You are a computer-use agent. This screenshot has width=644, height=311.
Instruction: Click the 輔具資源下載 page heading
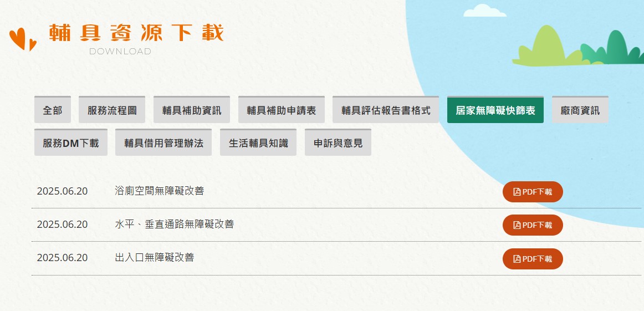point(136,33)
